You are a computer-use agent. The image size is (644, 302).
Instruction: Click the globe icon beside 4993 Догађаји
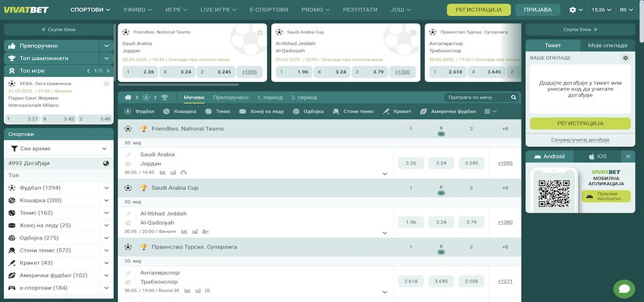[x=106, y=163]
